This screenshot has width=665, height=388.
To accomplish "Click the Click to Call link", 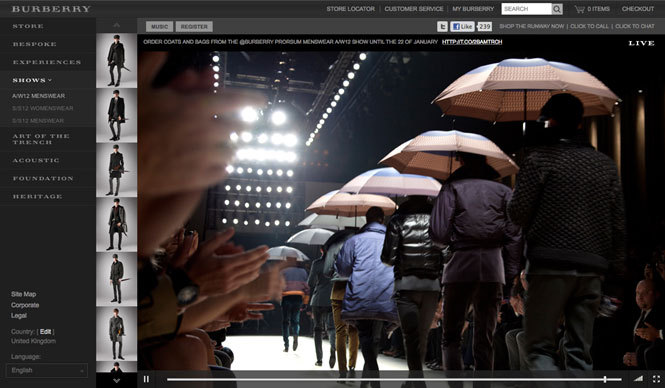I will (590, 26).
